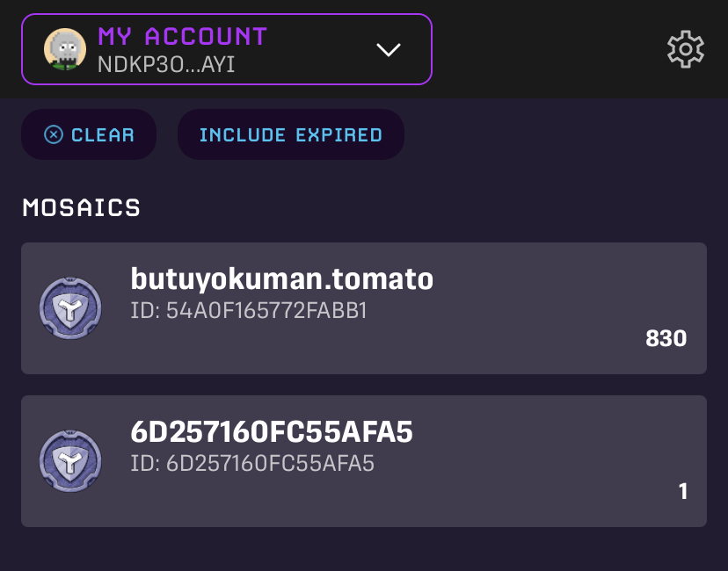The height and width of the screenshot is (571, 728).
Task: Click the circled X icon beside Clear
Action: click(x=54, y=134)
